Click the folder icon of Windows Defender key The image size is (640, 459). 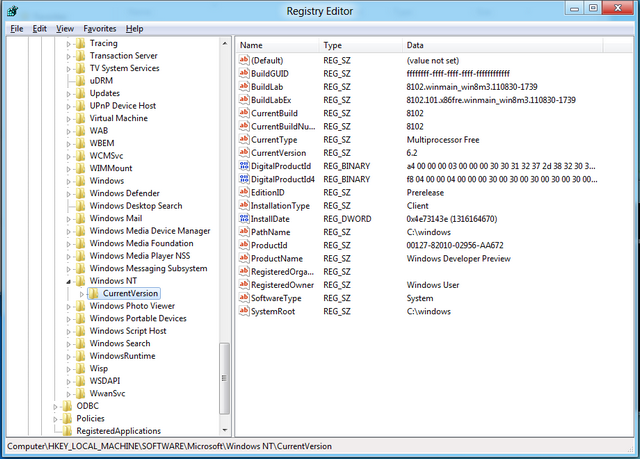pyautogui.click(x=80, y=193)
